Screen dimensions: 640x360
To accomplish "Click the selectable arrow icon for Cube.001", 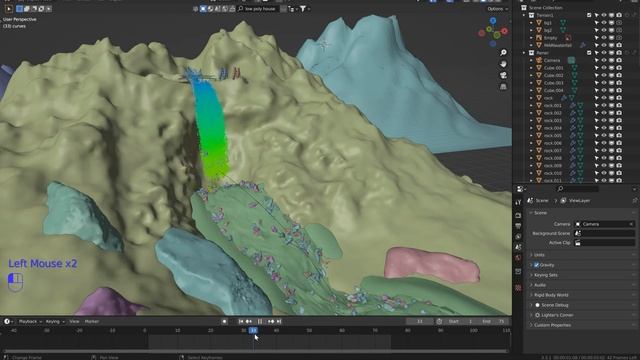I will pos(596,68).
